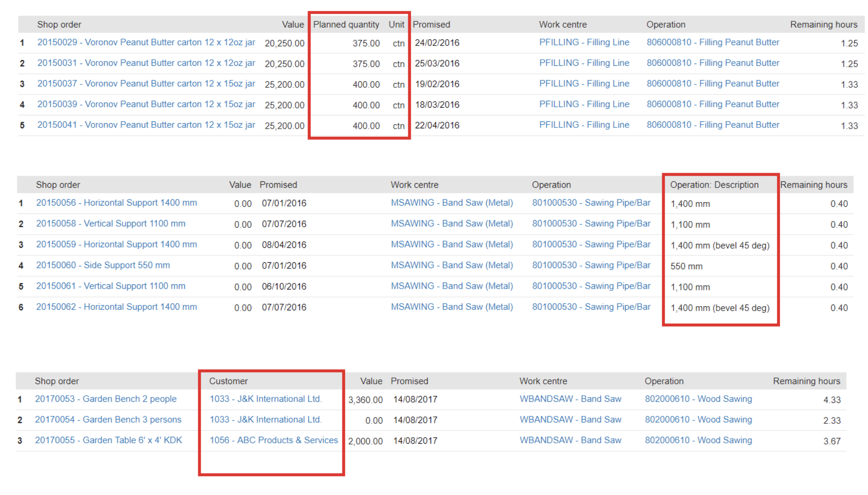This screenshot has width=868, height=495.
Task: Open customer 1033 J&K International for order 20170054
Action: click(x=265, y=420)
